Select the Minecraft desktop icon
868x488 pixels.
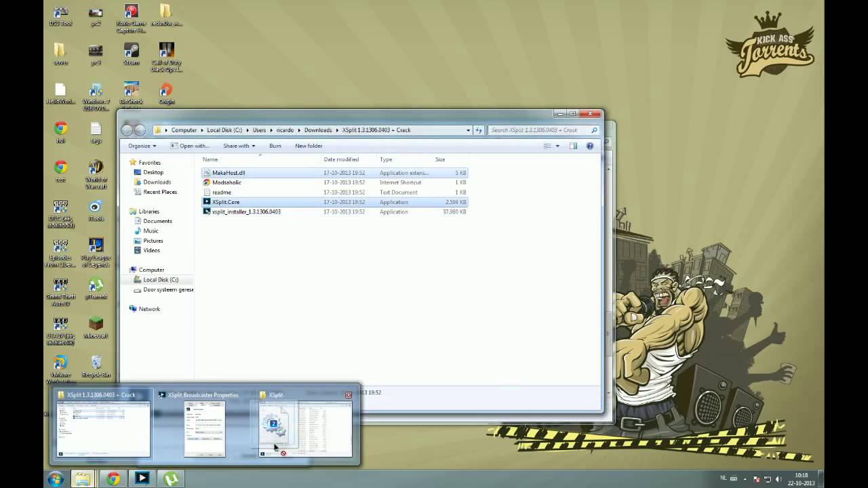96,328
